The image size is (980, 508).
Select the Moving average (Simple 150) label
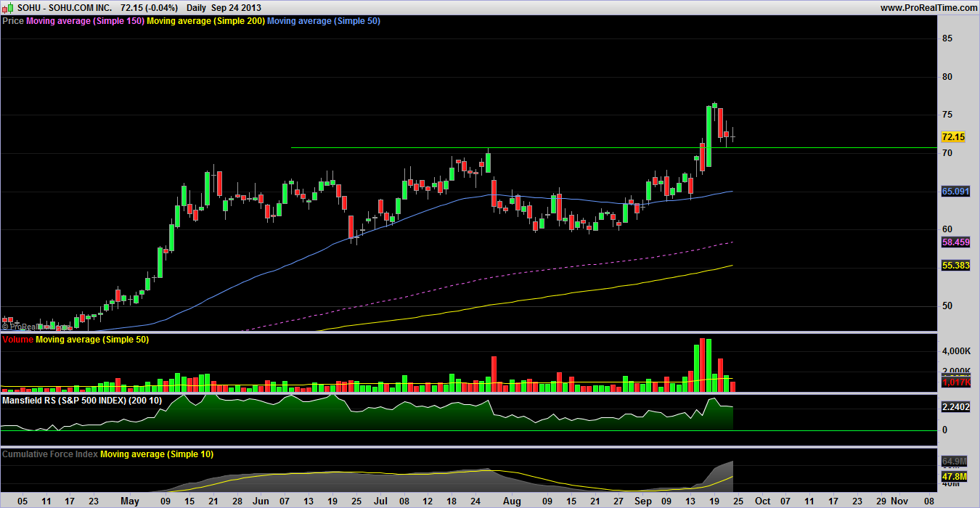tap(85, 21)
